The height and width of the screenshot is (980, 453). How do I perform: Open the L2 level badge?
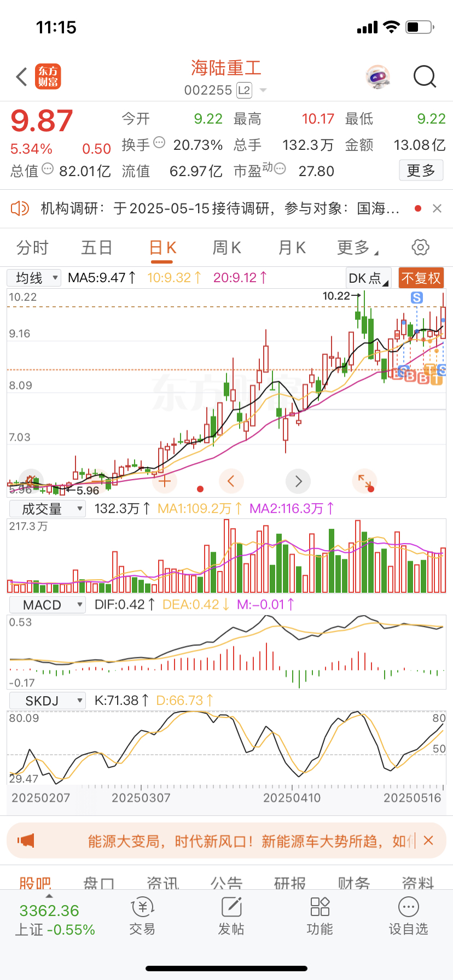point(244,90)
